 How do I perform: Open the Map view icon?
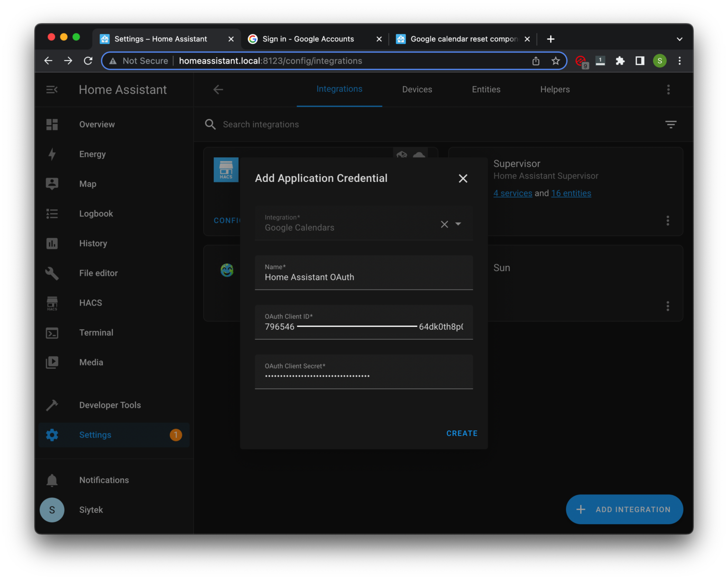coord(52,184)
